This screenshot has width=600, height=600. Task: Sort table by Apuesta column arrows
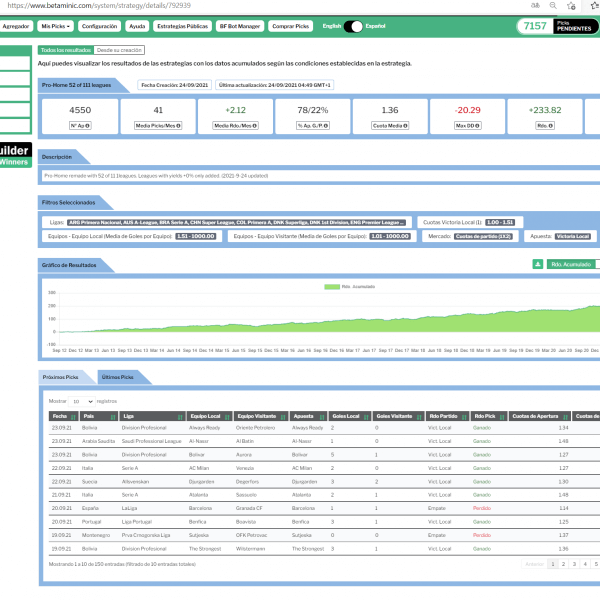pyautogui.click(x=322, y=417)
